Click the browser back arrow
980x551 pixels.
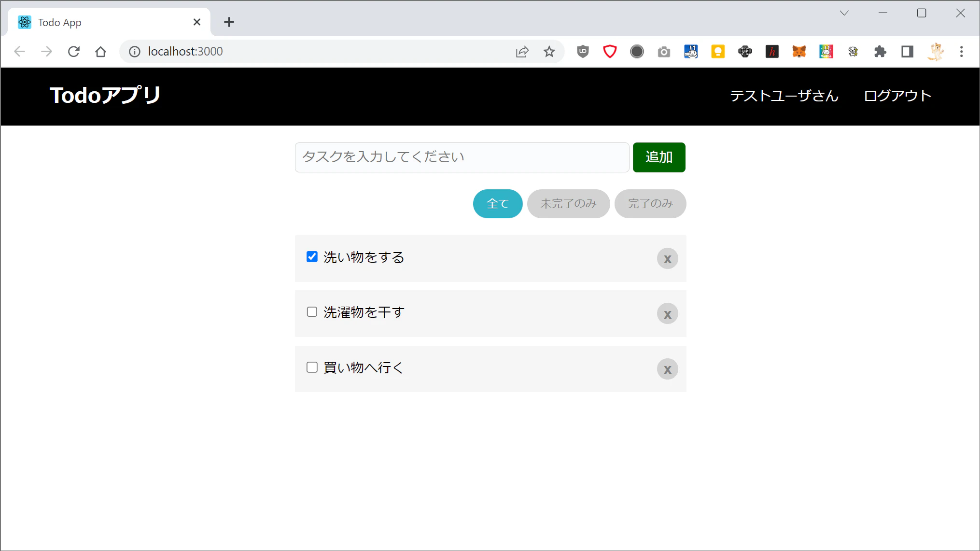(19, 52)
